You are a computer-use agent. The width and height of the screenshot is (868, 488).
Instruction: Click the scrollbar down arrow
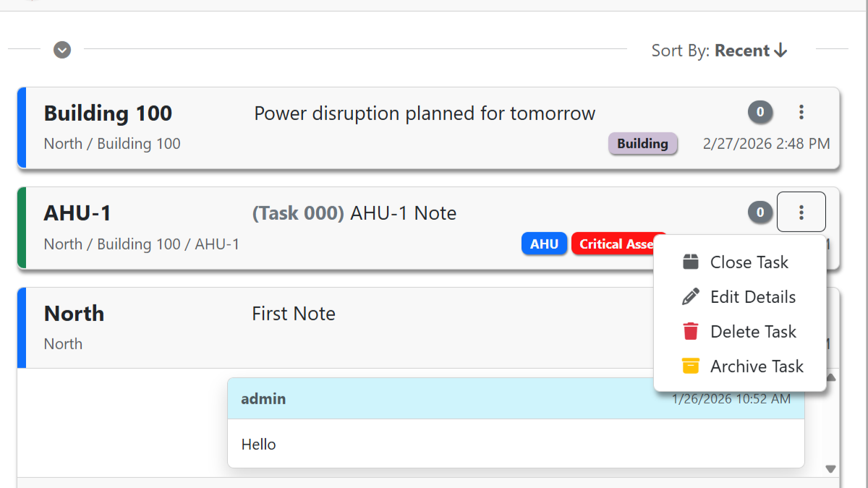tap(830, 468)
